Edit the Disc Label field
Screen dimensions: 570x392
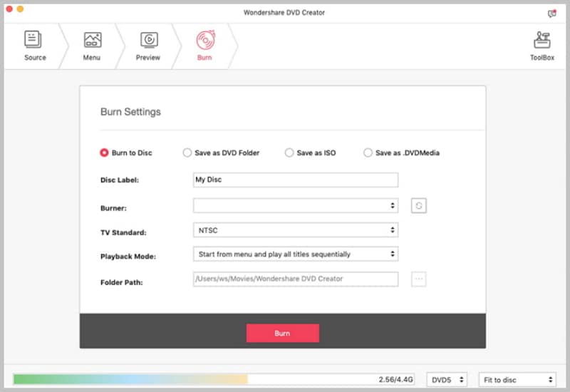296,180
